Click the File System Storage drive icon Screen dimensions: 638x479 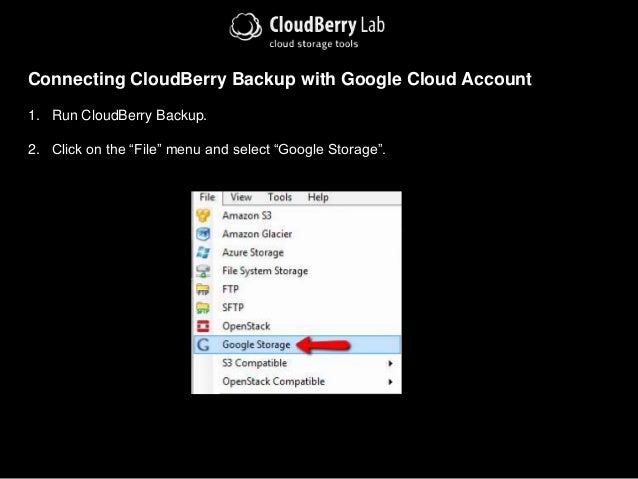click(x=203, y=271)
